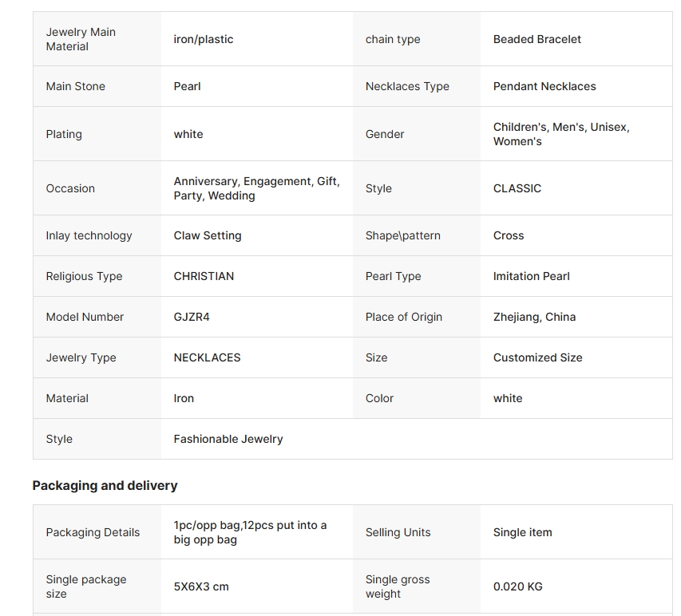Click the "Zhejiang, China" place of origin

tap(534, 317)
